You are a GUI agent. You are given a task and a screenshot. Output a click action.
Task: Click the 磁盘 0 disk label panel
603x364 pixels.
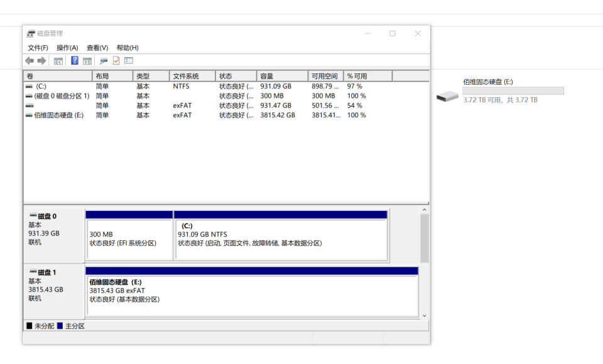coord(54,235)
